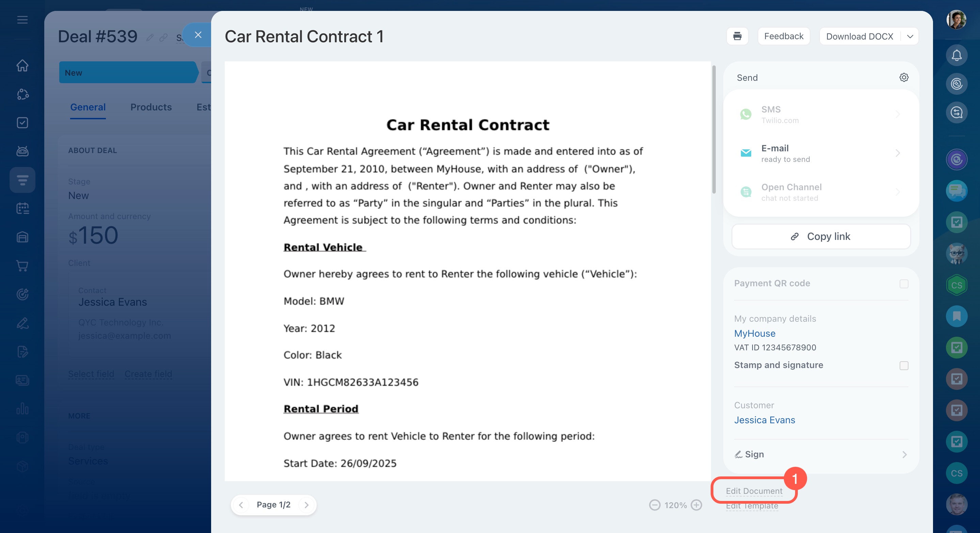Viewport: 980px width, 533px height.
Task: Switch to the Products tab
Action: pyautogui.click(x=151, y=107)
